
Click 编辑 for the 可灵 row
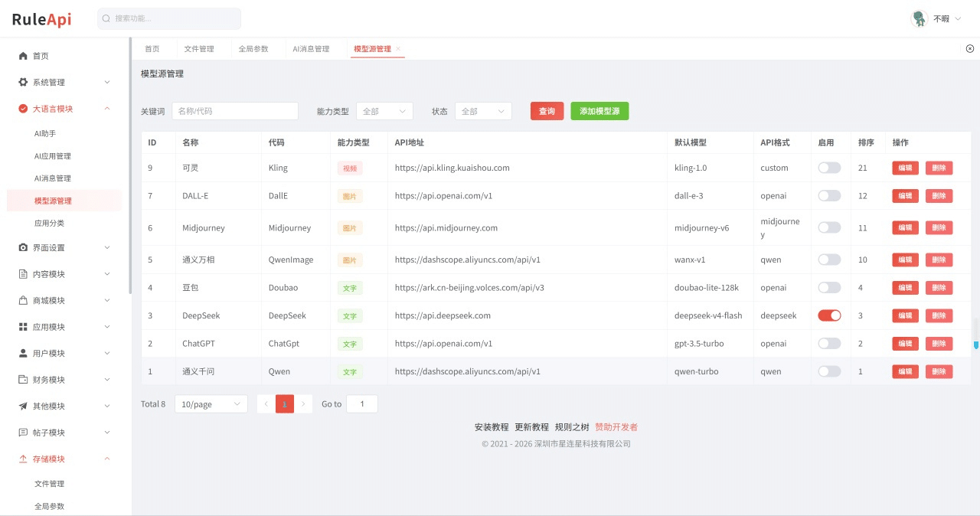pos(905,168)
